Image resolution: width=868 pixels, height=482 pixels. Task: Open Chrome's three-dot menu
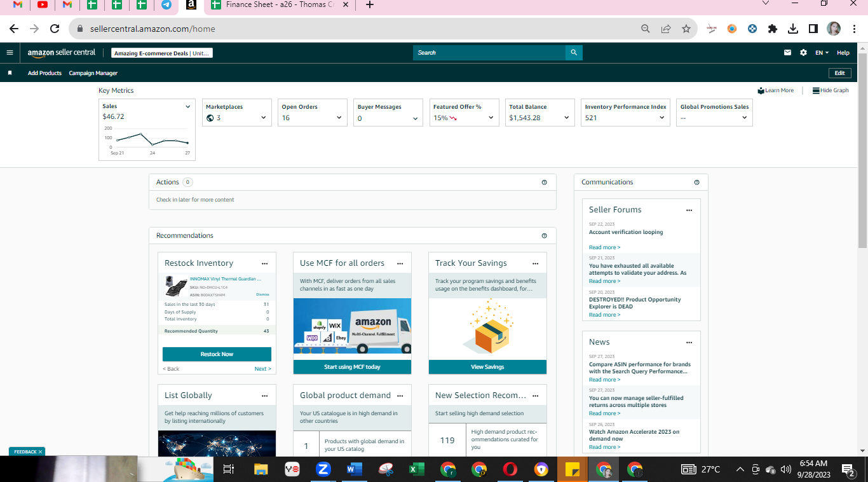[854, 29]
